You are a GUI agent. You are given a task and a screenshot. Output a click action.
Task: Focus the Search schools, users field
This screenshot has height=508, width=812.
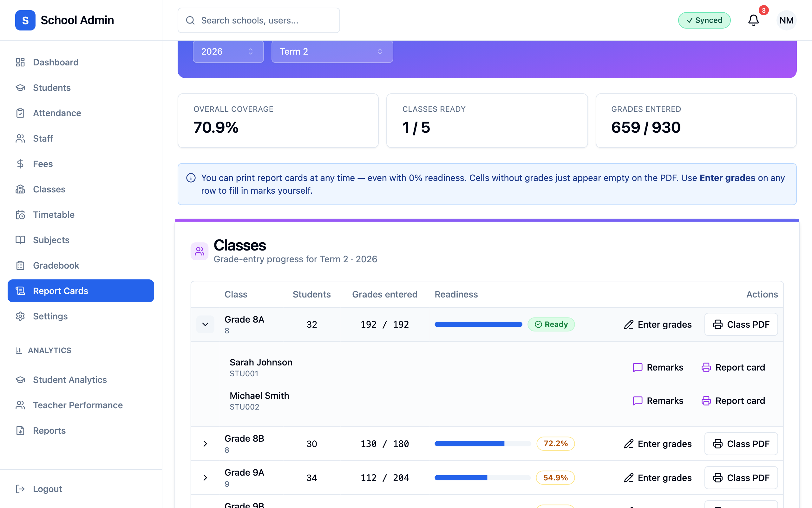click(x=259, y=20)
